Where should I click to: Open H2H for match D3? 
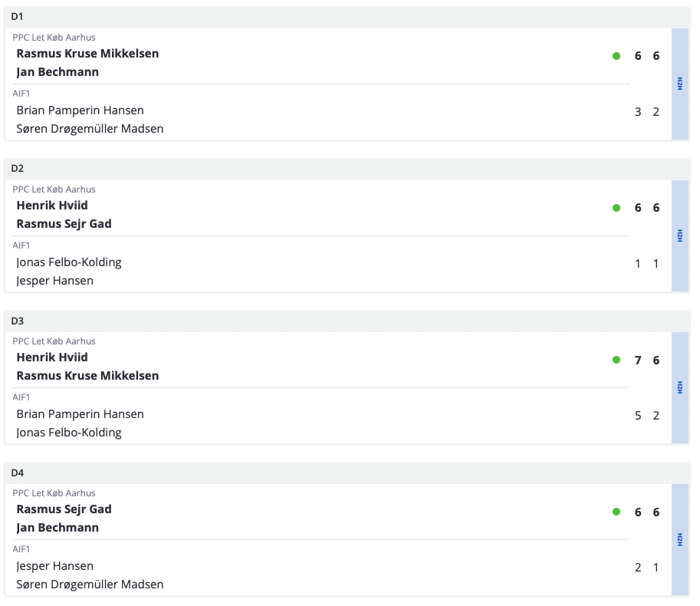tap(680, 388)
